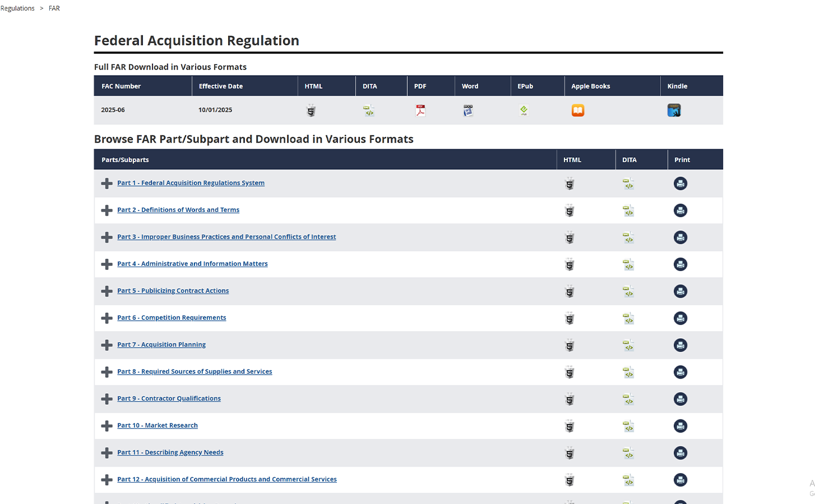Download full FAR as PDF

420,110
